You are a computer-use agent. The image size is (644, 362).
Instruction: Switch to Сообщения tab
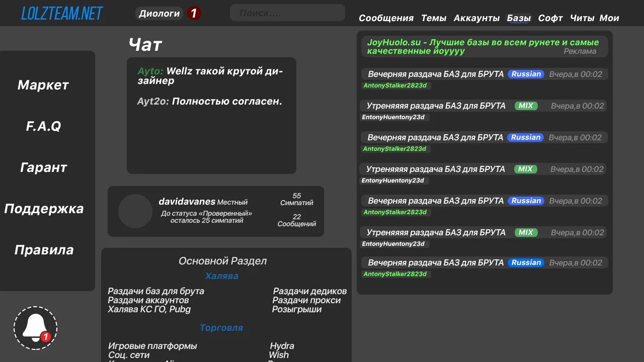tap(386, 18)
